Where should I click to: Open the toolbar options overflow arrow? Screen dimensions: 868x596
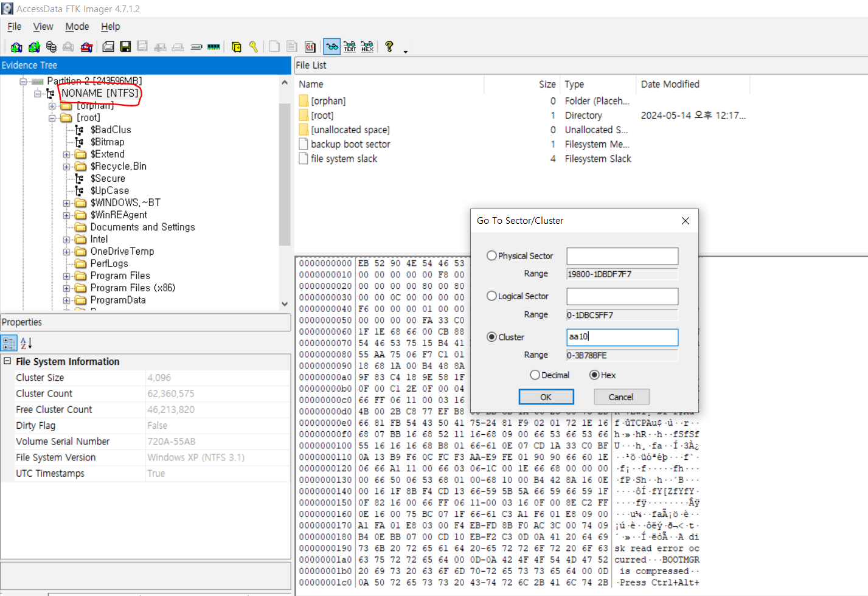(406, 51)
